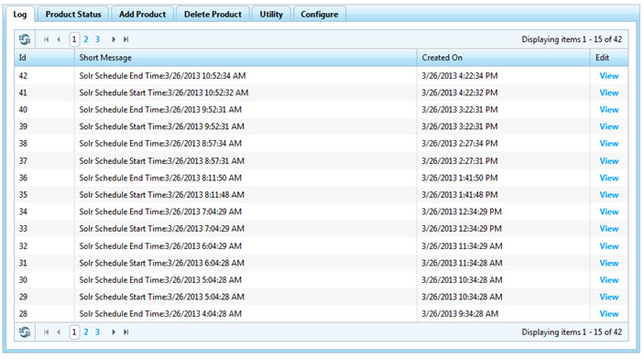The image size is (644, 359).
Task: Go to next page in top pager
Action: point(114,39)
